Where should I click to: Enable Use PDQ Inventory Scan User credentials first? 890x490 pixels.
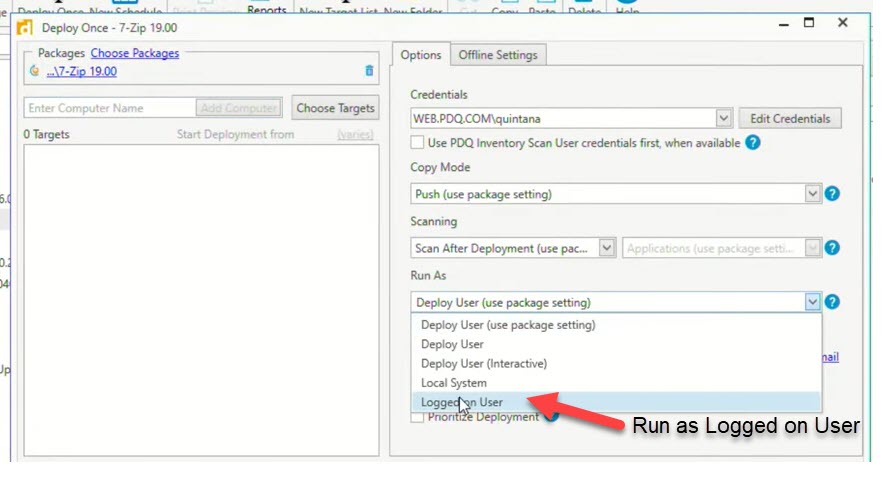pyautogui.click(x=417, y=143)
